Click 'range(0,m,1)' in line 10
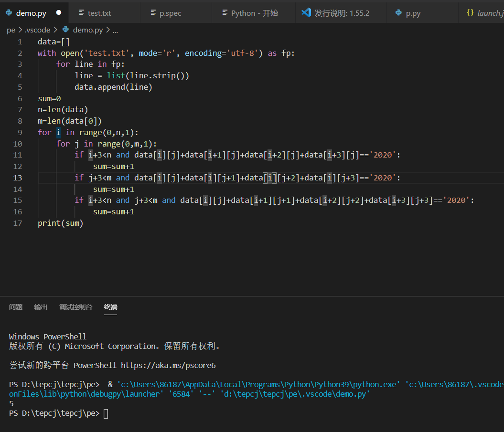 pyautogui.click(x=125, y=144)
